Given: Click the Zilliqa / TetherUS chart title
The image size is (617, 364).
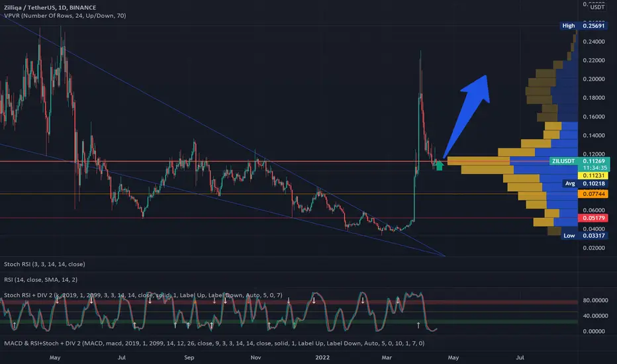Looking at the screenshot, I should 50,7.
